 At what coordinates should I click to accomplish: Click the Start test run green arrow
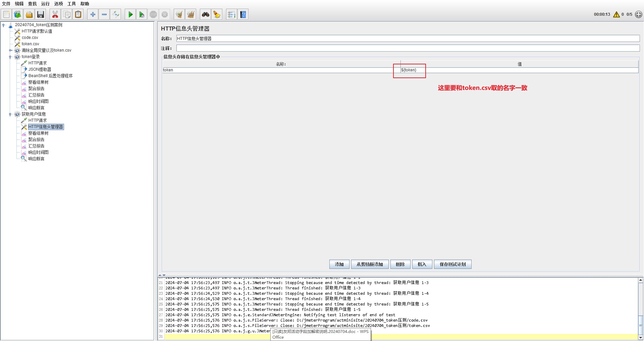click(x=130, y=14)
